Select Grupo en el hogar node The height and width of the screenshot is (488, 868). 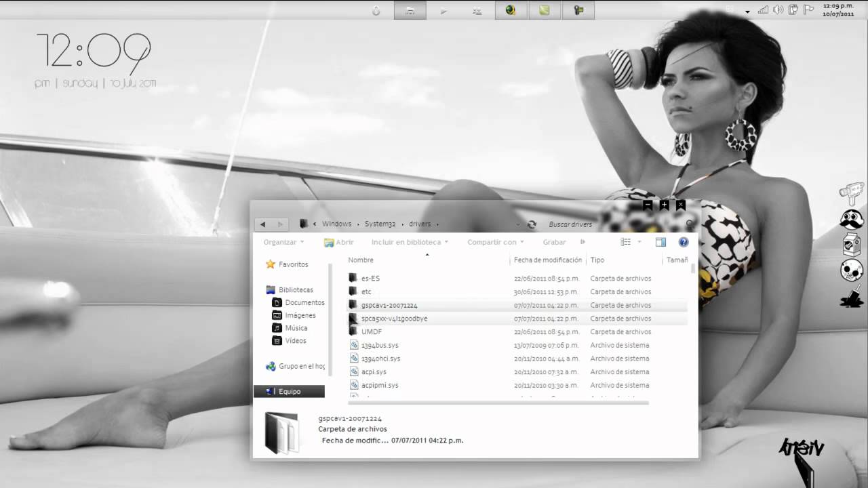coord(295,366)
